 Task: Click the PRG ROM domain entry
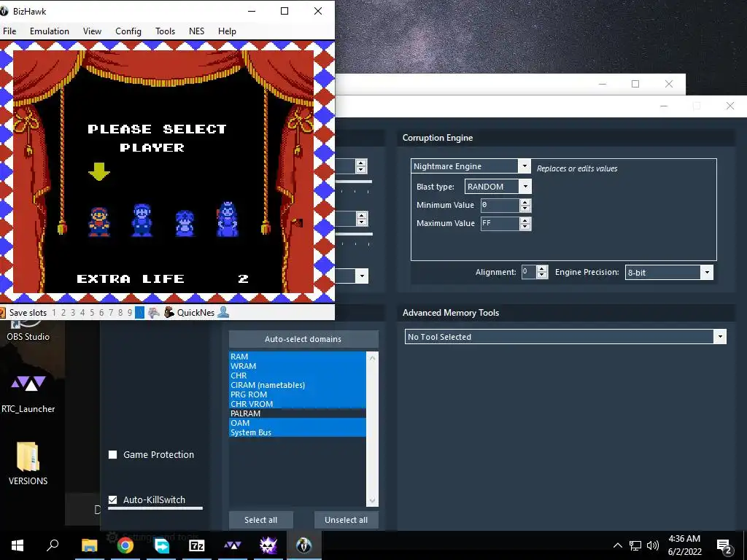tap(298, 394)
